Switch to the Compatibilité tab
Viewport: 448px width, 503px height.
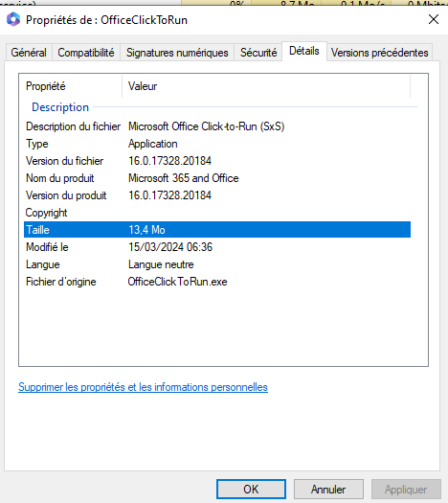click(x=86, y=53)
